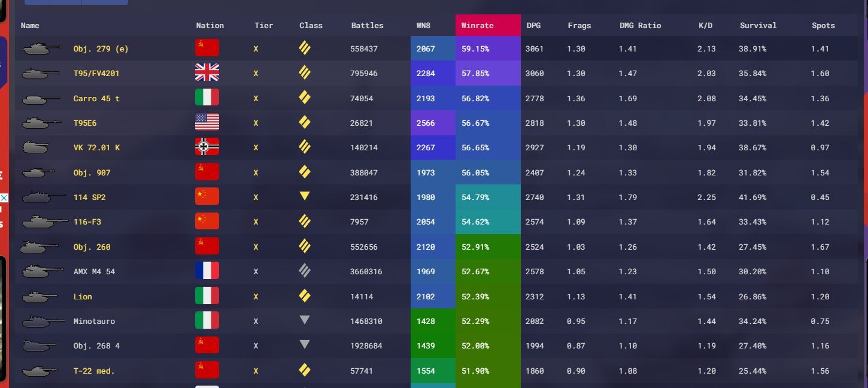Sort the table by Spots column

[823, 25]
